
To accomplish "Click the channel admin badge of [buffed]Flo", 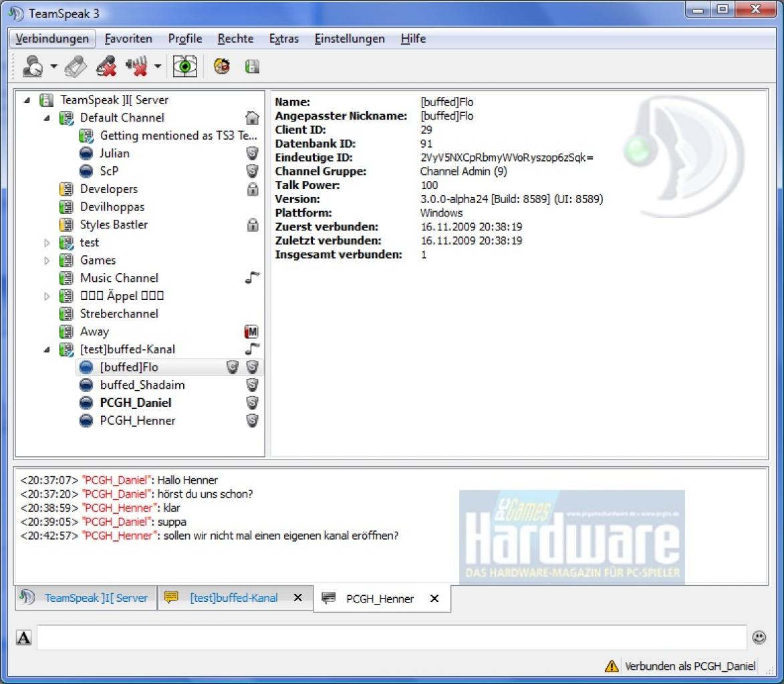I will (x=233, y=367).
